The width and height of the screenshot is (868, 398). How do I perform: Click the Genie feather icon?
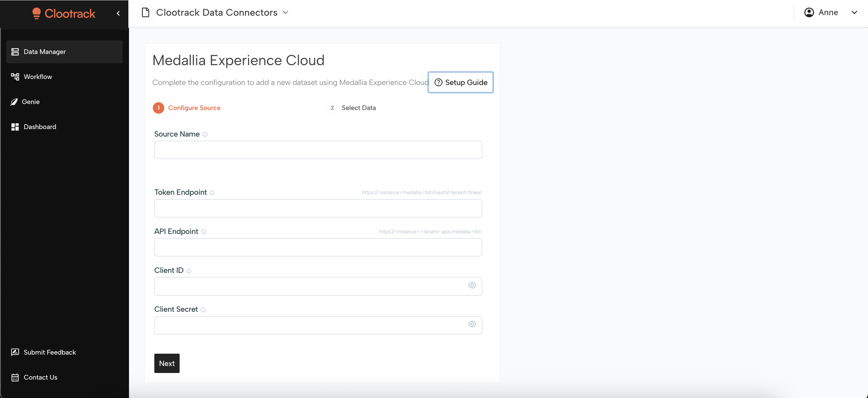[14, 102]
